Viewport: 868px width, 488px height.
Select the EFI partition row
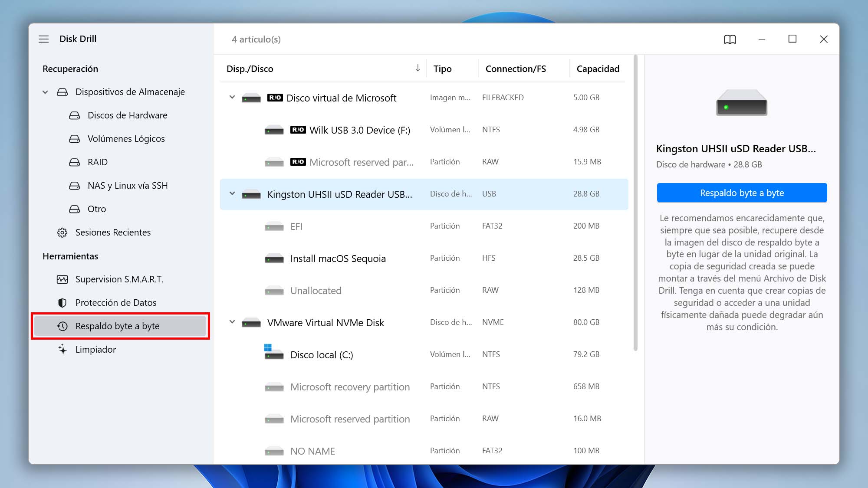pyautogui.click(x=424, y=226)
